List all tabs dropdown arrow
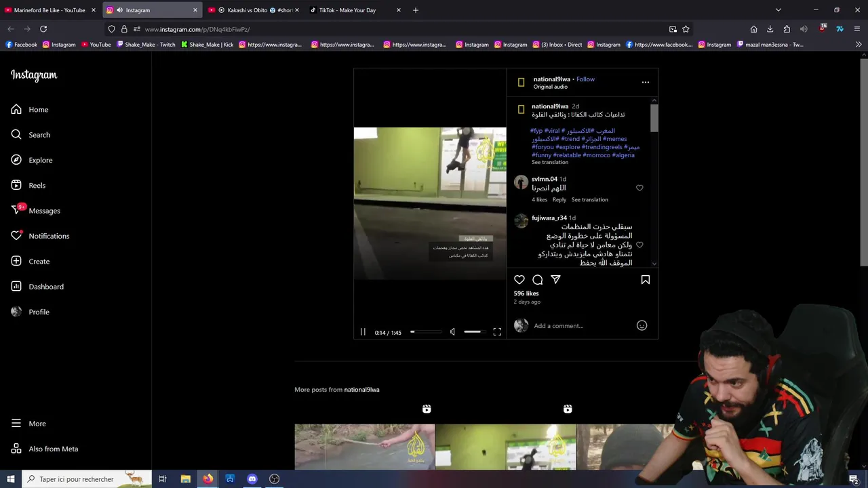The height and width of the screenshot is (488, 868). tap(778, 10)
